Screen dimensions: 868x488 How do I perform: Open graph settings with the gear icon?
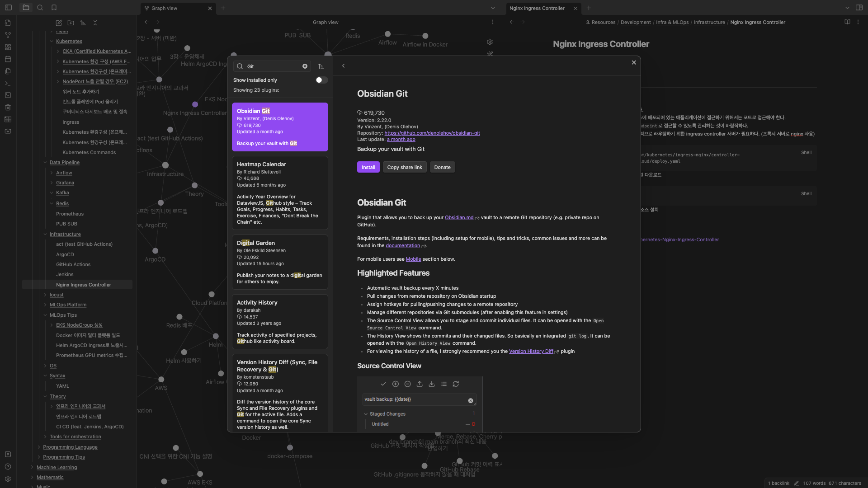490,42
